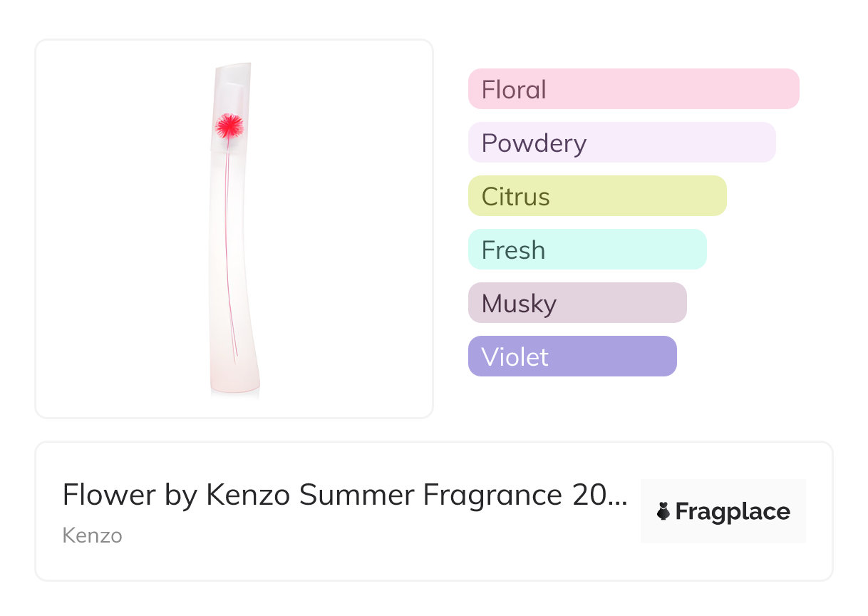The width and height of the screenshot is (868, 616).
Task: Click the thin red stem on the bottle
Action: pyautogui.click(x=229, y=250)
